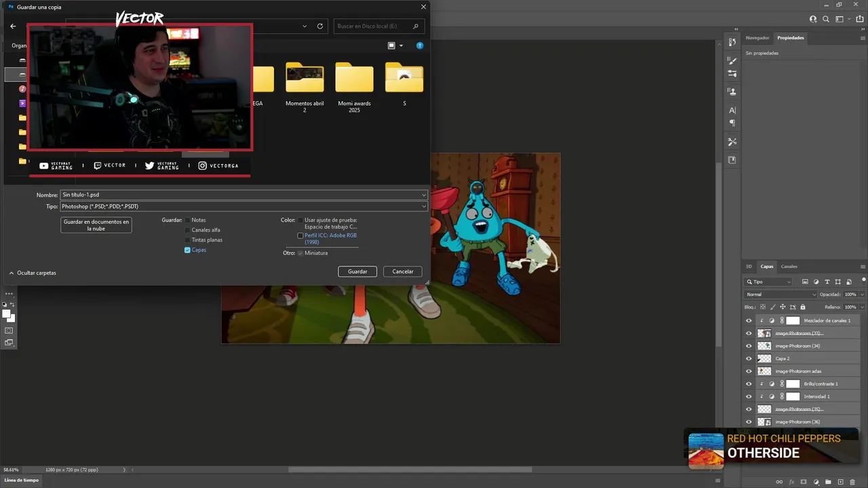Filter layers by type layers icon
This screenshot has width=868, height=488.
click(827, 282)
